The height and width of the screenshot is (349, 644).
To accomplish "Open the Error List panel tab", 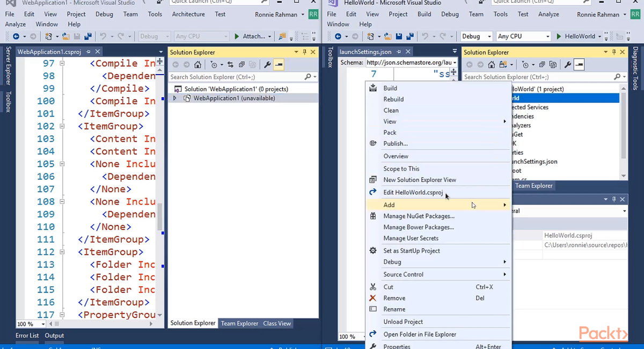I will [x=27, y=336].
